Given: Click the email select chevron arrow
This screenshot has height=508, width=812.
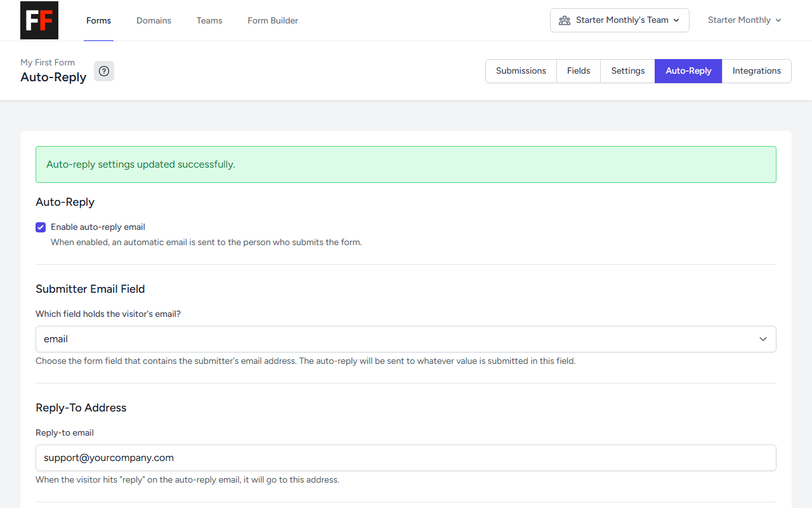Looking at the screenshot, I should tap(763, 339).
